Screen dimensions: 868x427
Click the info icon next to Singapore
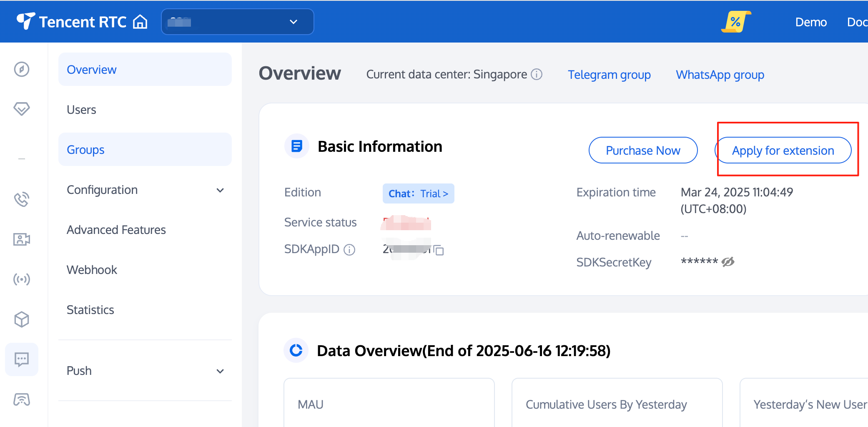click(537, 75)
